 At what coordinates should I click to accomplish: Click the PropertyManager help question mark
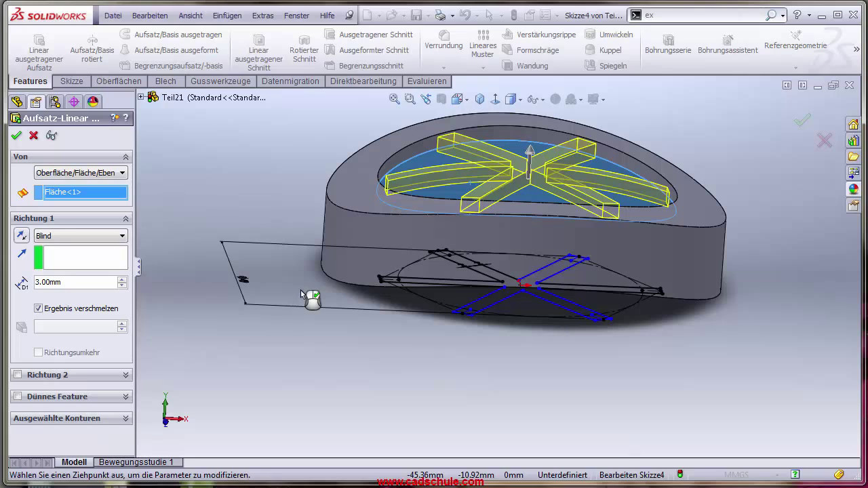pos(125,118)
